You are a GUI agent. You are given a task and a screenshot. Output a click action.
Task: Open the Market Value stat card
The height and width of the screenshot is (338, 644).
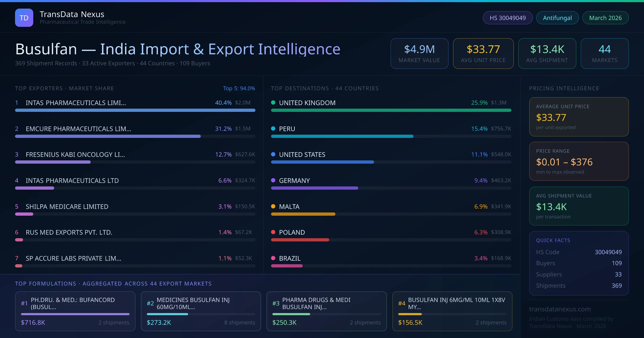tap(419, 53)
